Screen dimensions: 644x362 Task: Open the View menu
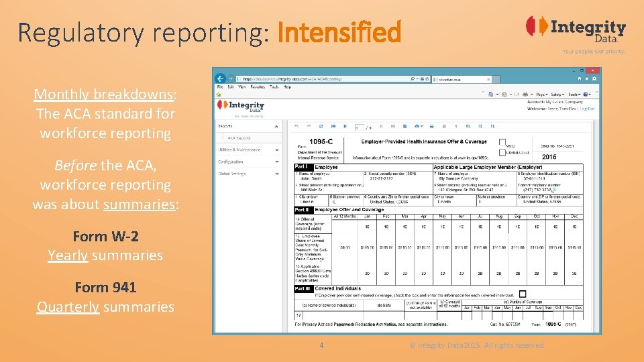242,87
